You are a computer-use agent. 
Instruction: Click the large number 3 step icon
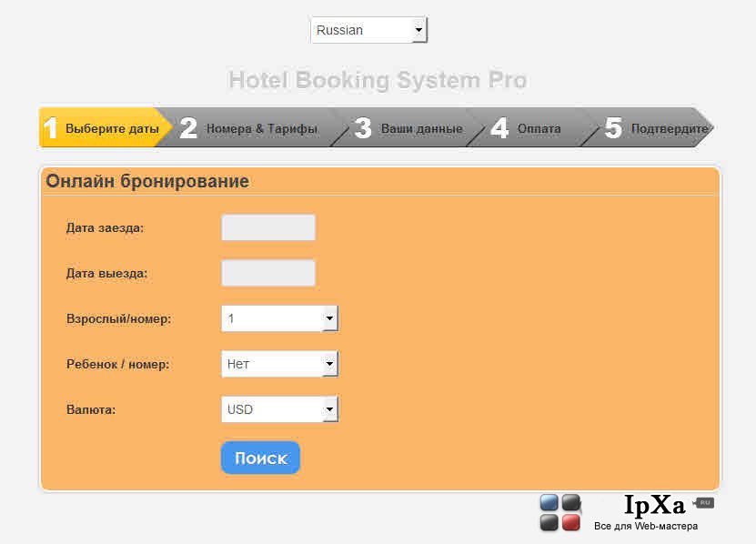(363, 128)
